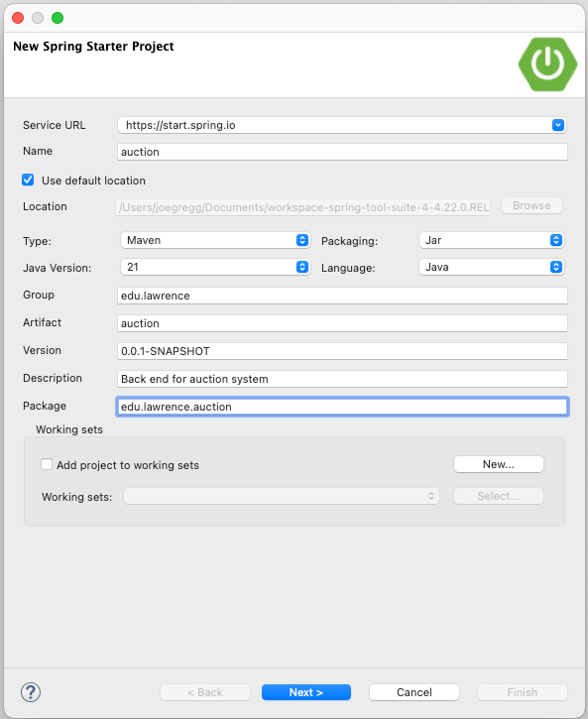Click the New... working set button
This screenshot has width=588, height=719.
pos(499,464)
